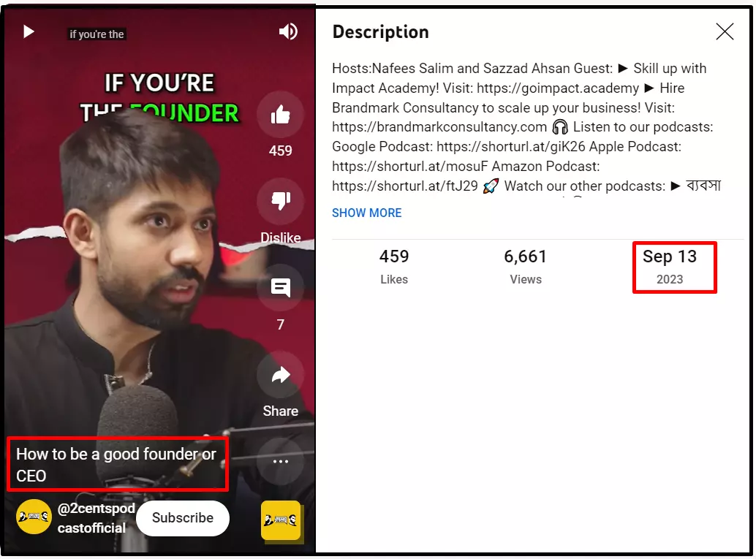
Task: Close the Description panel with the X
Action: [x=725, y=32]
